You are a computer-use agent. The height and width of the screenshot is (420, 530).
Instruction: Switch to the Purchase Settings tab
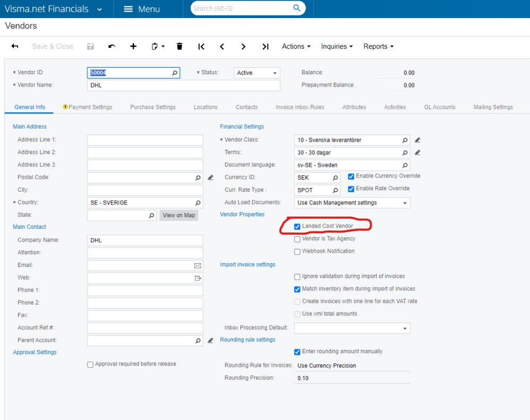153,107
